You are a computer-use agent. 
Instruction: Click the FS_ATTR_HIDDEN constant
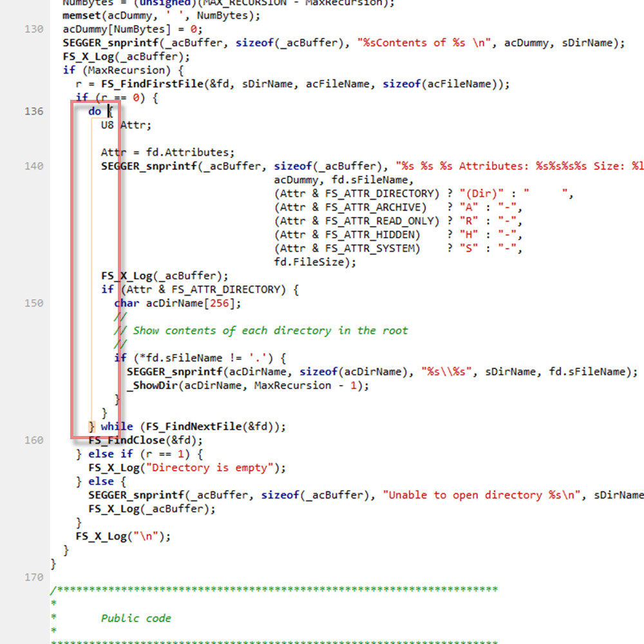[372, 235]
